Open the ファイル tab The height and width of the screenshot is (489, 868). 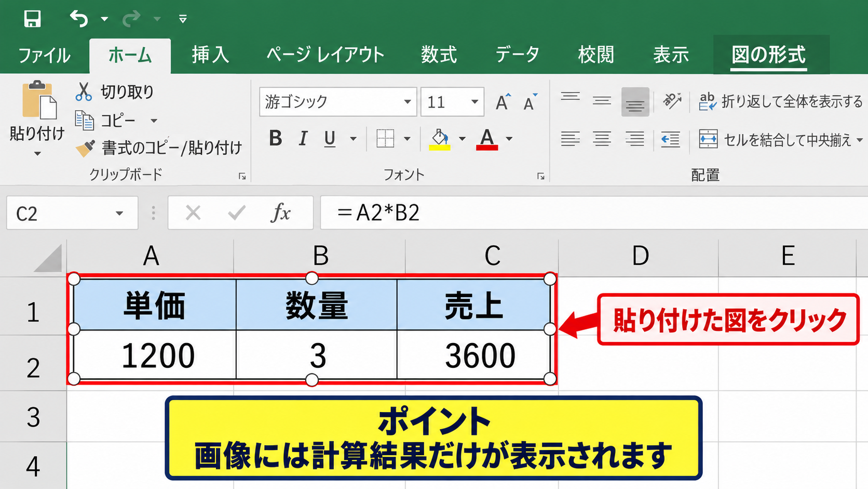pyautogui.click(x=44, y=55)
